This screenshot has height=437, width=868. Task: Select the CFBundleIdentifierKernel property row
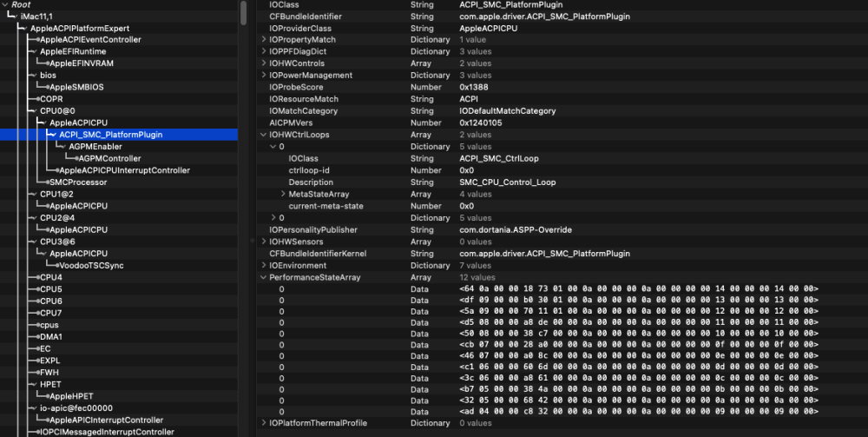point(562,254)
